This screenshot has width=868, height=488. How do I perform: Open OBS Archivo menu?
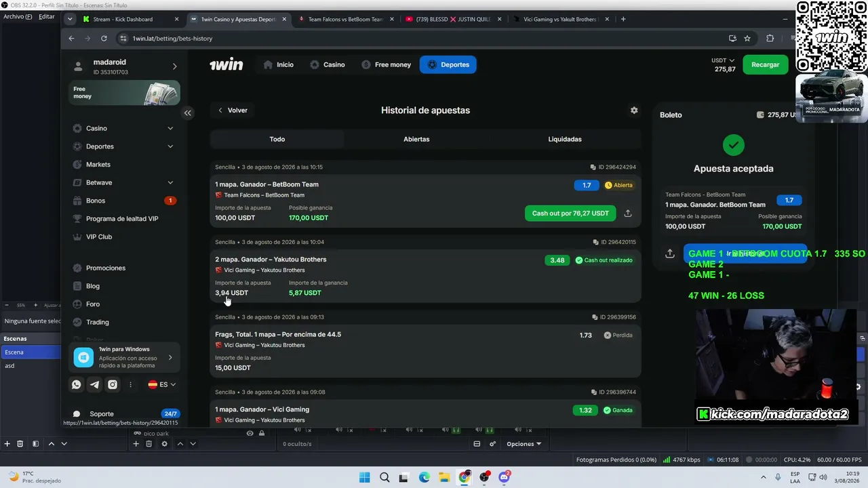click(18, 16)
